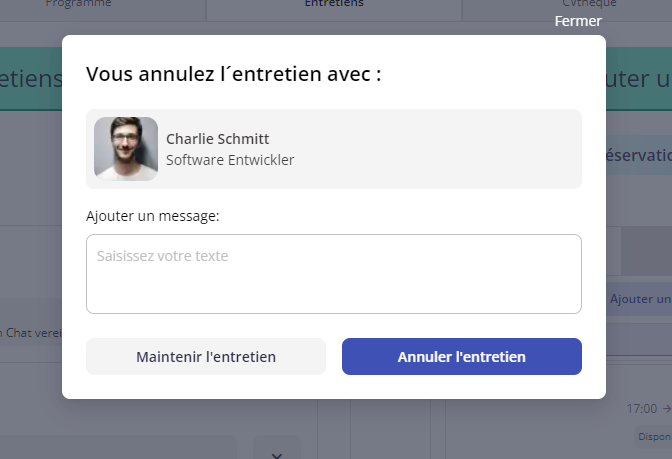This screenshot has height=459, width=672.
Task: Click Charlie Schmitt's profile photo
Action: click(x=126, y=149)
